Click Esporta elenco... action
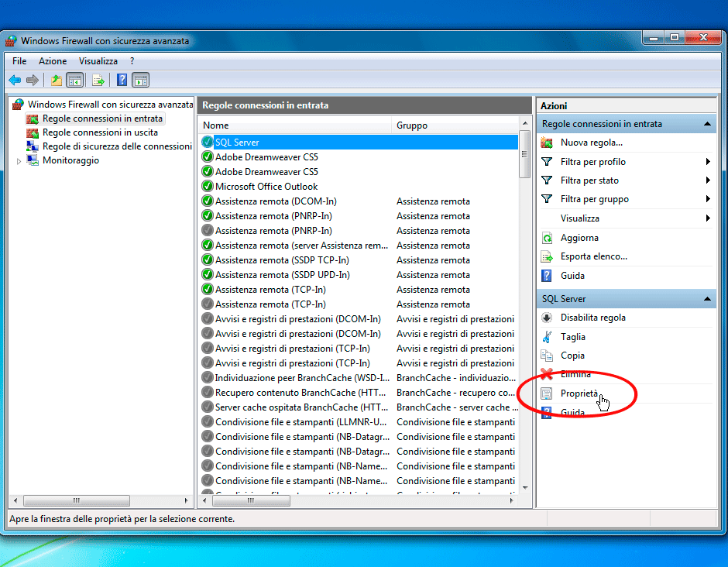Image resolution: width=728 pixels, height=567 pixels. [x=594, y=256]
